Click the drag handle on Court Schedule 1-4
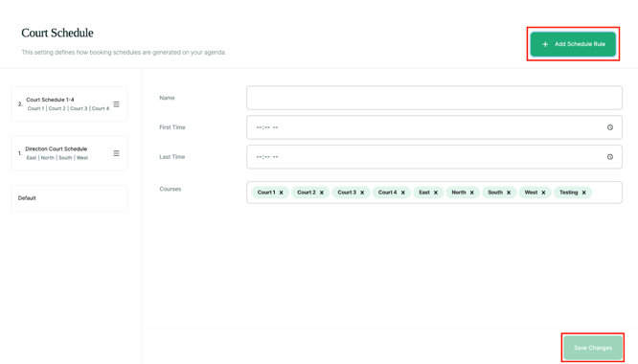 pos(116,104)
